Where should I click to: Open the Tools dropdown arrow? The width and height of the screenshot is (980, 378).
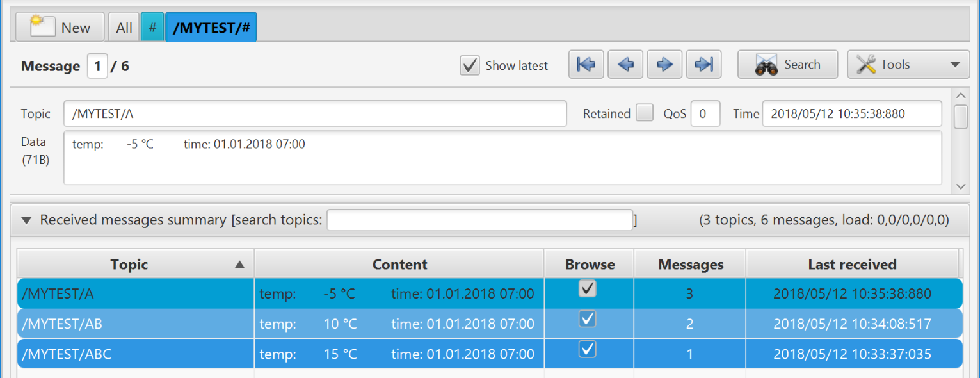pos(956,64)
